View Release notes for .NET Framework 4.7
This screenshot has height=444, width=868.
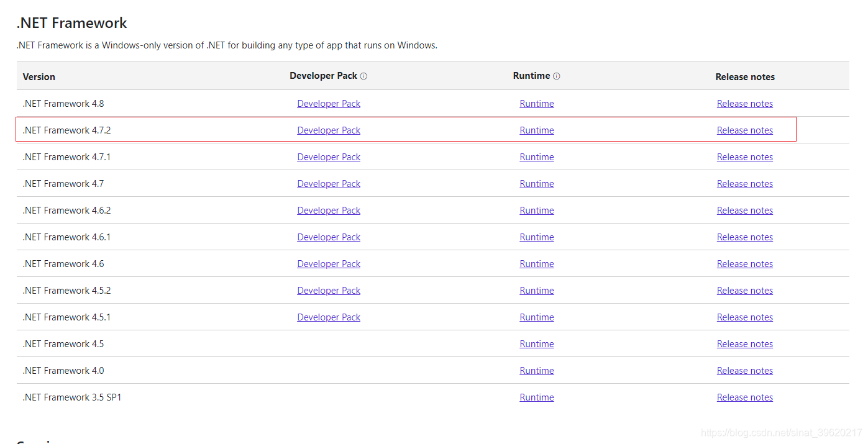pos(745,184)
